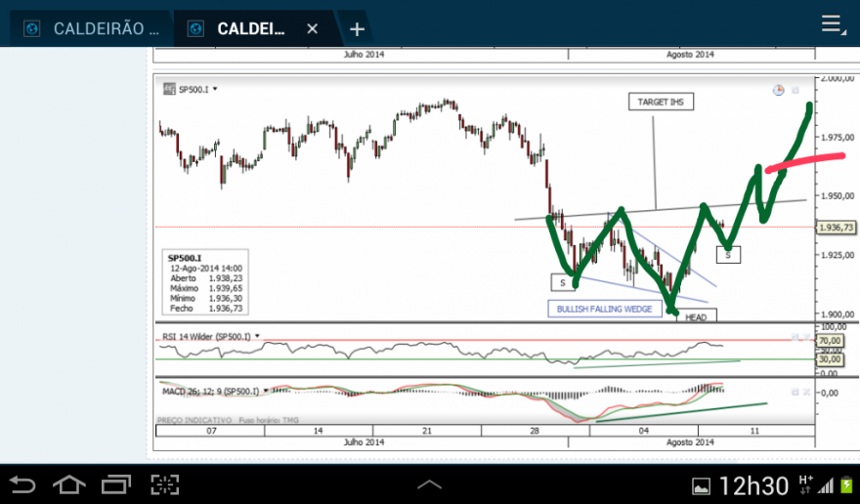The height and width of the screenshot is (504, 860).
Task: Click the bottom Julho 2014 month label
Action: tap(364, 442)
